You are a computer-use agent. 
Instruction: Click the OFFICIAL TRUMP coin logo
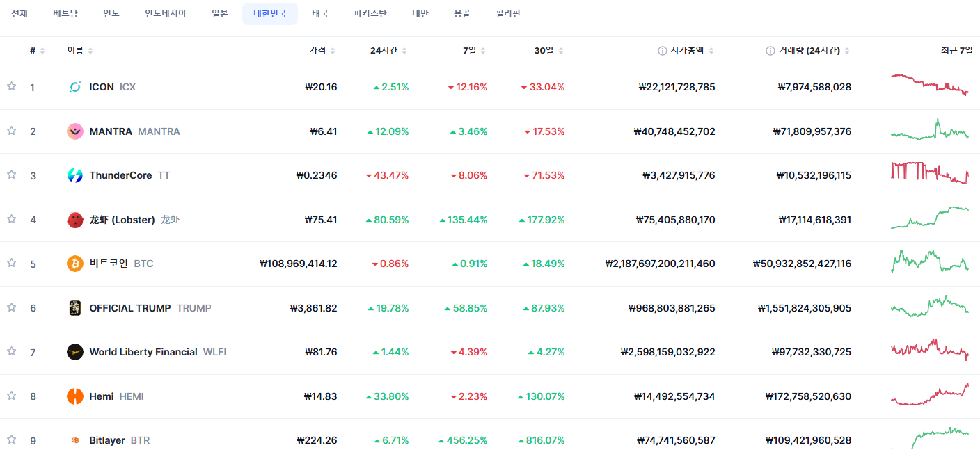point(75,308)
